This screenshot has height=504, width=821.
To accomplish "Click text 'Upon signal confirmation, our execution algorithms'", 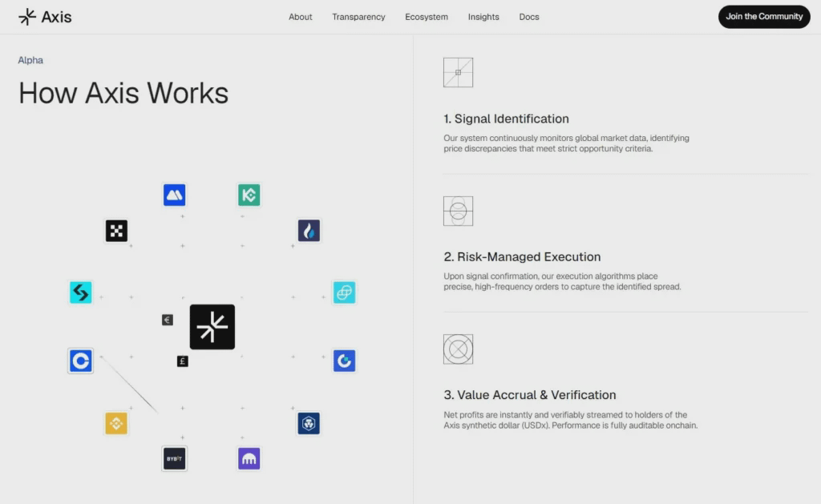I will [x=543, y=276].
